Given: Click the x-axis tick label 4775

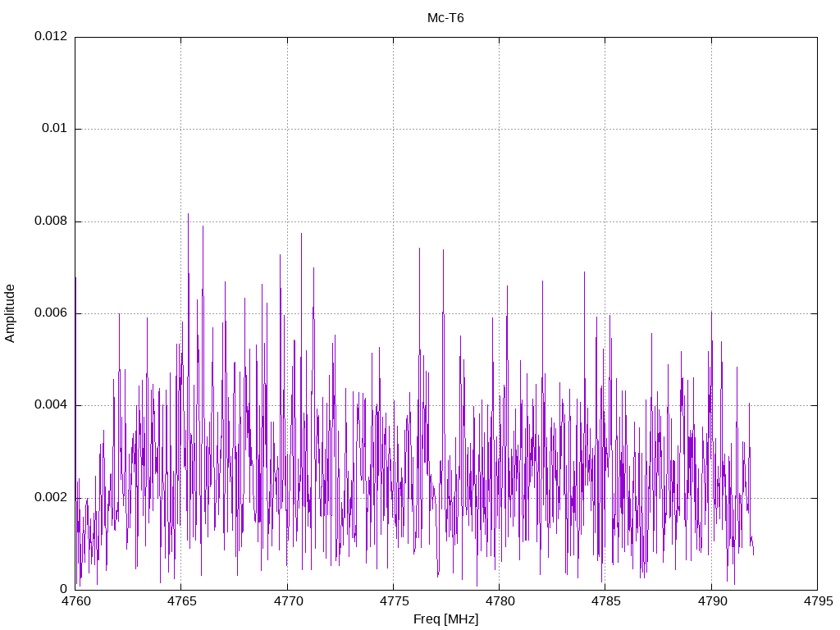Looking at the screenshot, I should point(394,601).
